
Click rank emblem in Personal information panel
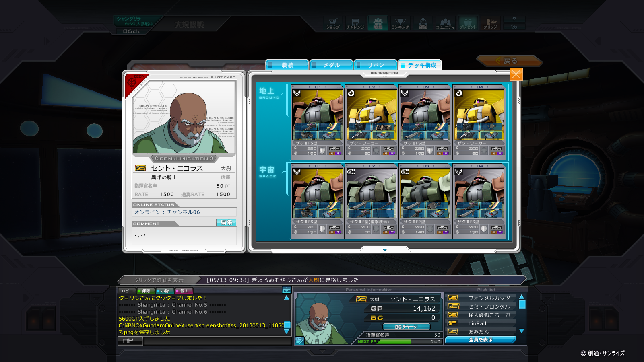361,299
